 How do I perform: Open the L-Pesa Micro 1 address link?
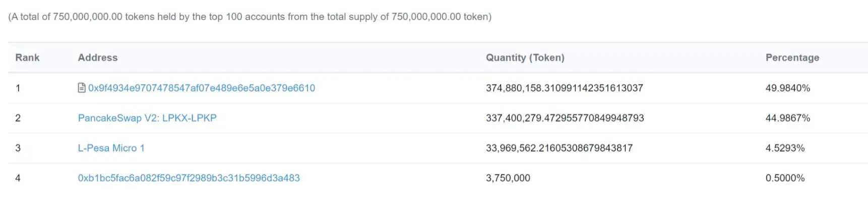(x=111, y=148)
